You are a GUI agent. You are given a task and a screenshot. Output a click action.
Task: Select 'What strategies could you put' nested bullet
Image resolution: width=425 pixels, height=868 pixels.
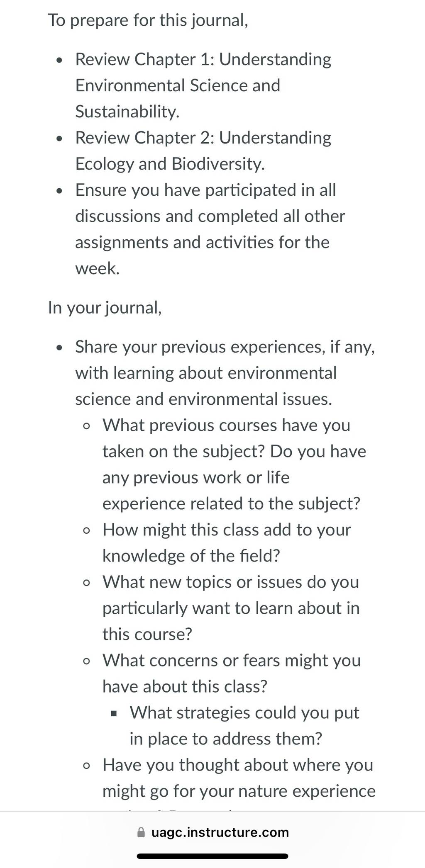point(244,712)
